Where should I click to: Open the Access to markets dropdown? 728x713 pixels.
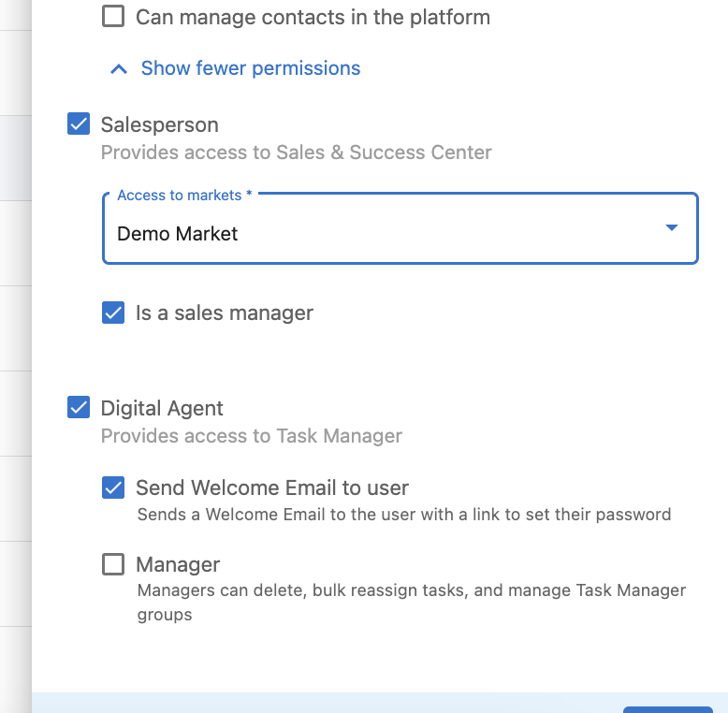click(400, 228)
